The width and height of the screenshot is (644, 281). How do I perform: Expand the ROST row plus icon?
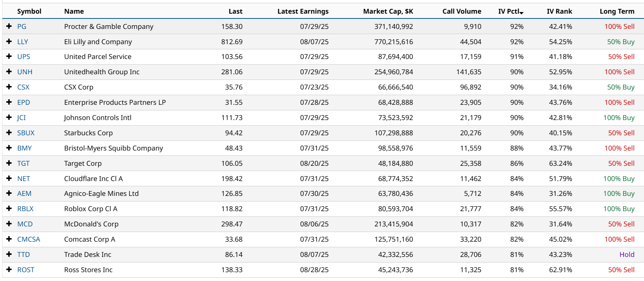pyautogui.click(x=9, y=270)
